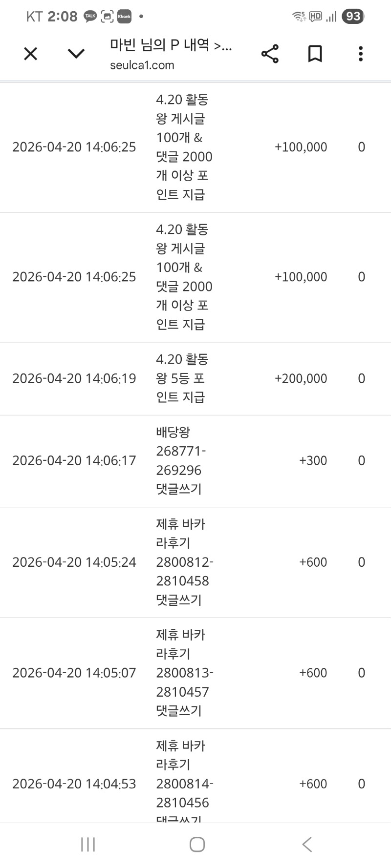This screenshot has width=391, height=868.
Task: Expand the page options chevron
Action: pos(76,54)
